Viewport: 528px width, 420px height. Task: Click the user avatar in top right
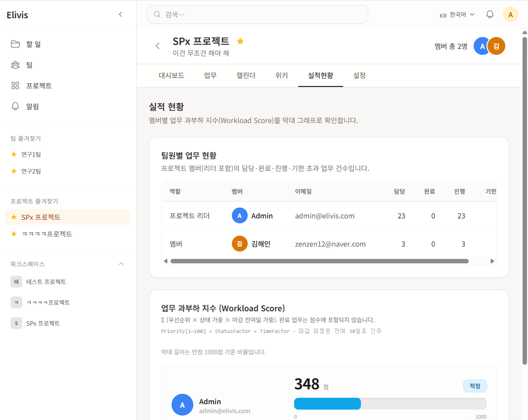tap(510, 14)
